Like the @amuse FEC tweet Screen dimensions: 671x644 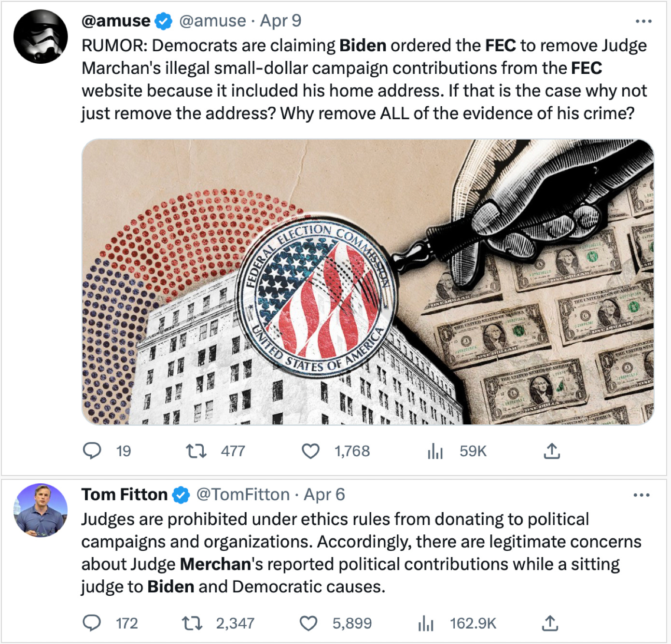click(x=310, y=451)
